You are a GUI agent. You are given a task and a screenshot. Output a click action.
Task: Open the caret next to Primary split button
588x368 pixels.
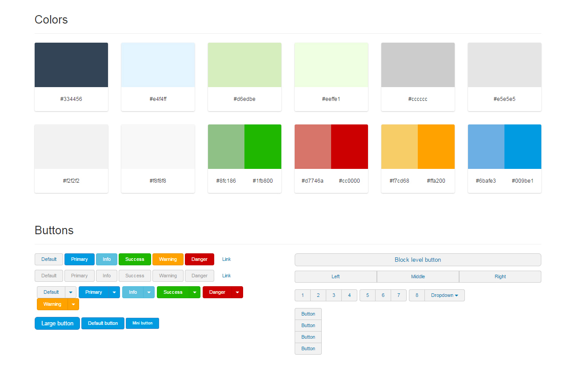114,292
